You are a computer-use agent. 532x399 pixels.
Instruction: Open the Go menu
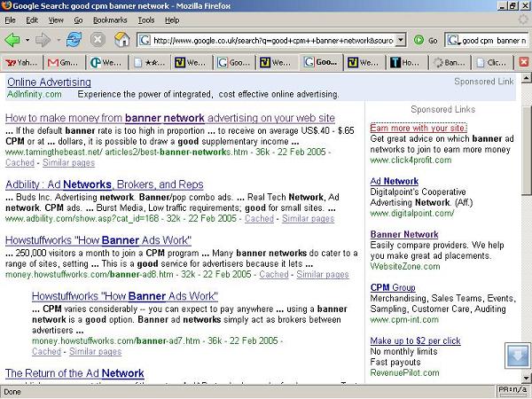(78, 20)
